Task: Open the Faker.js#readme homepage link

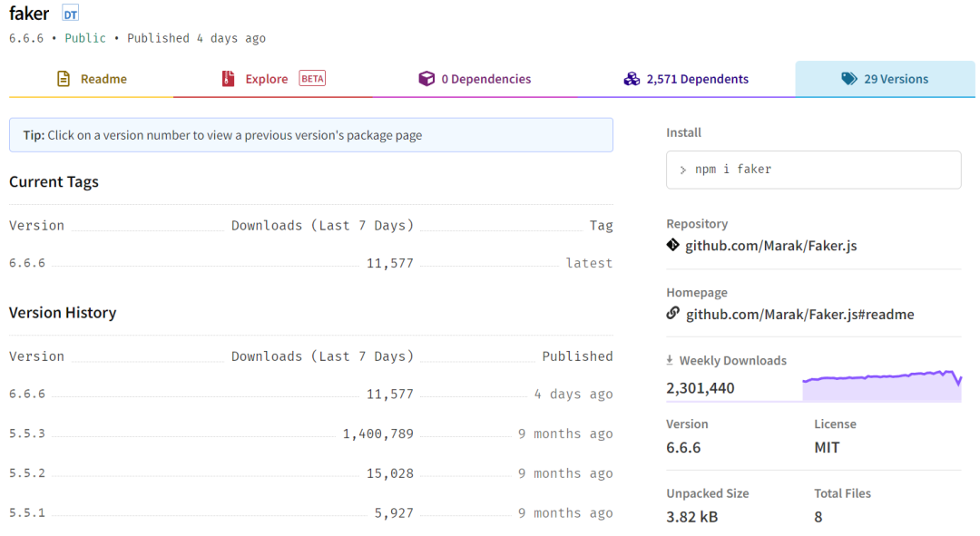Action: [x=799, y=315]
